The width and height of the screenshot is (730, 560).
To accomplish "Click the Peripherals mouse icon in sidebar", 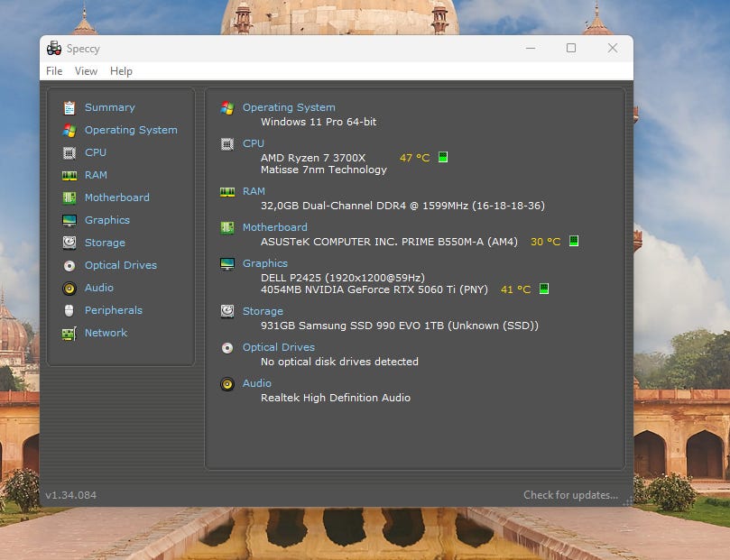I will tap(69, 310).
